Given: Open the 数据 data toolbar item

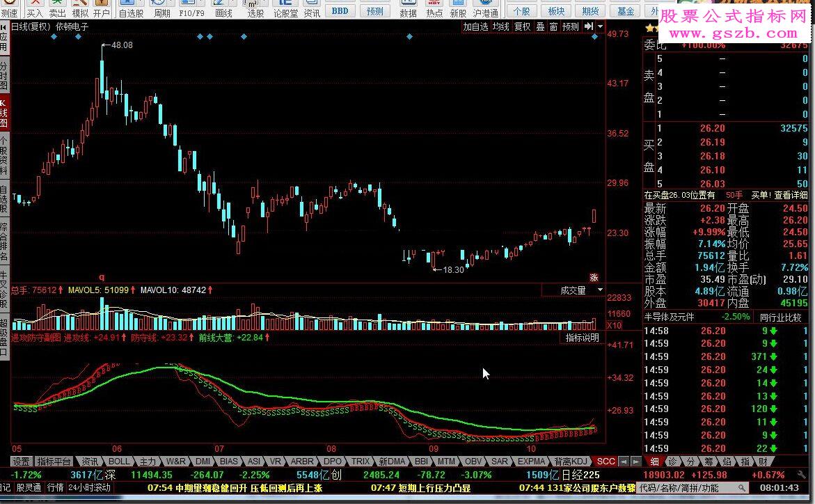Looking at the screenshot, I should tap(408, 9).
